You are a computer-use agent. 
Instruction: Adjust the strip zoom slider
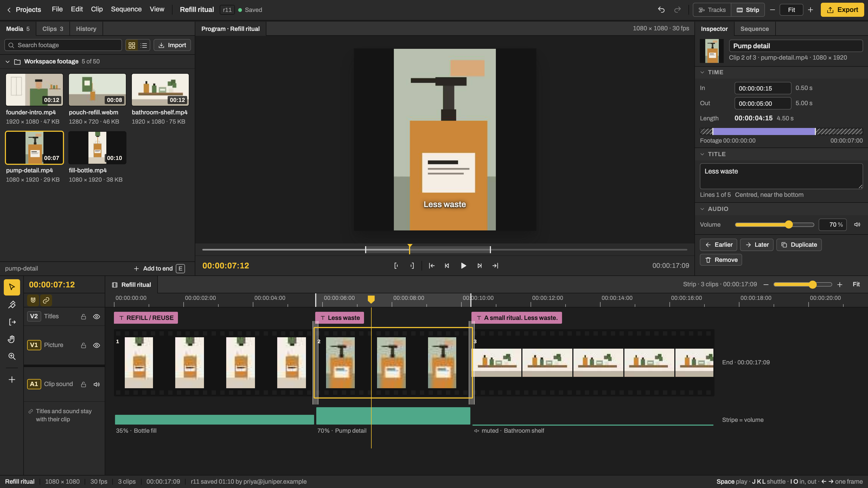point(803,285)
